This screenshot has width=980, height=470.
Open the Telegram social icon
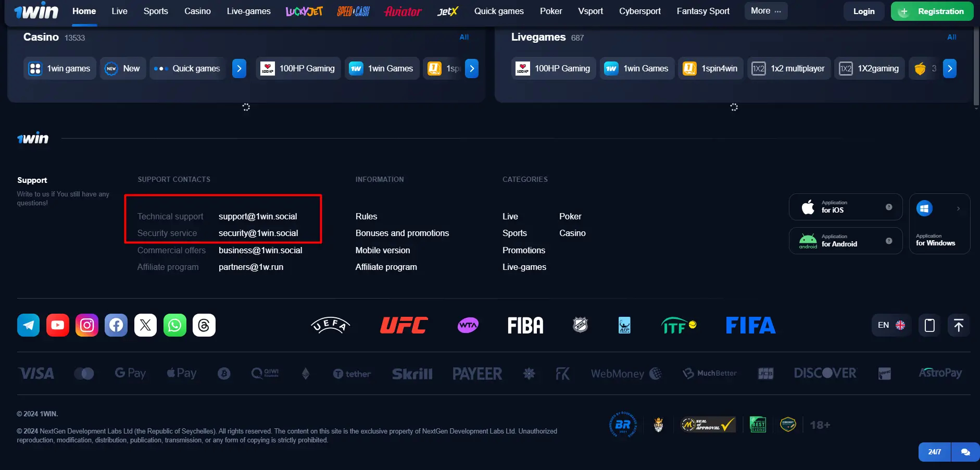[28, 325]
